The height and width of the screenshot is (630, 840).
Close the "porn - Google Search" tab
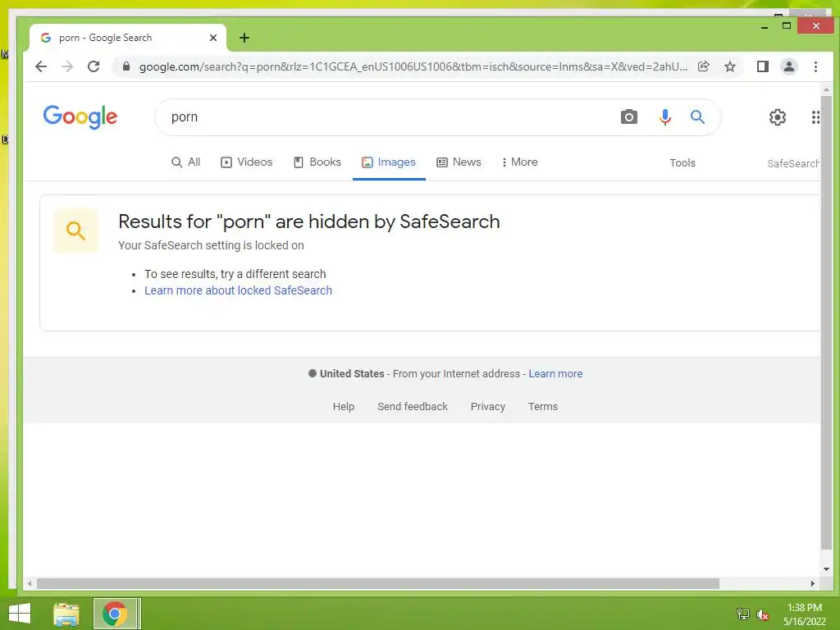(213, 38)
